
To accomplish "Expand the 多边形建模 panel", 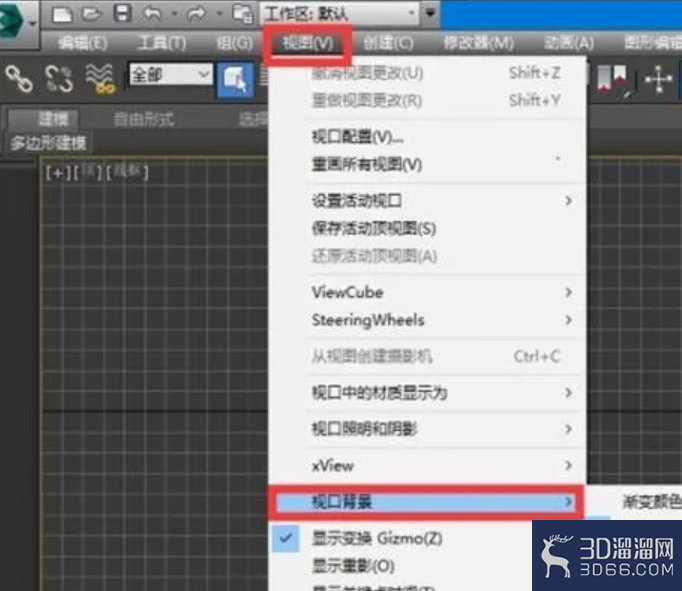I will pos(48,143).
